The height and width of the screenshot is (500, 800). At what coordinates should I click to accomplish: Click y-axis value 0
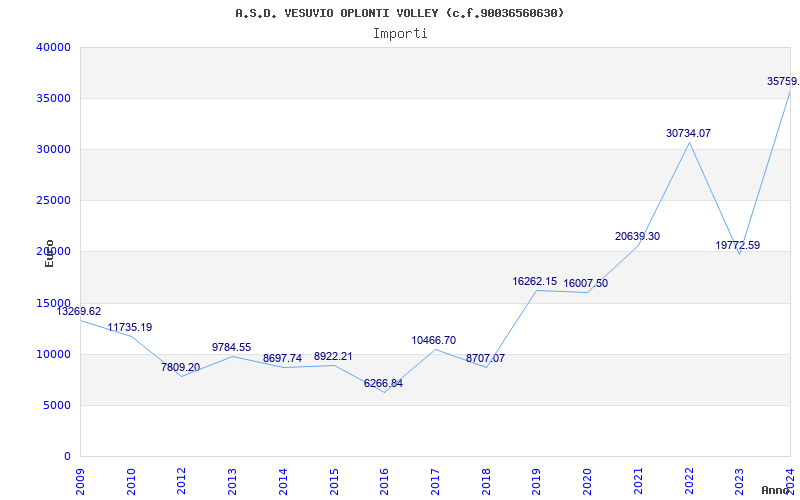[x=67, y=456]
